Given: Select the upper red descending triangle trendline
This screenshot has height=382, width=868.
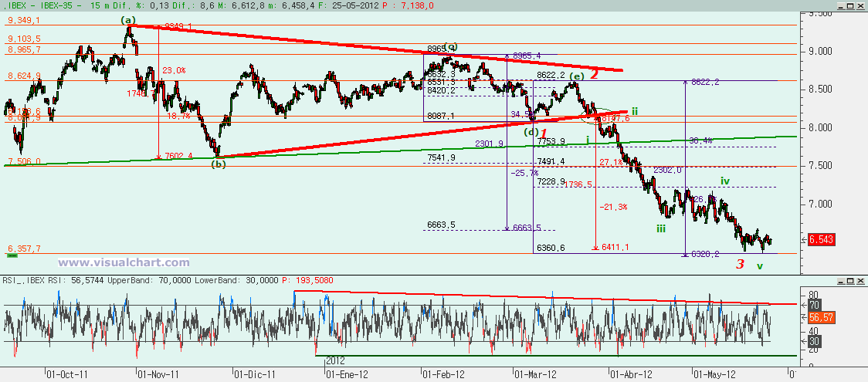Looking at the screenshot, I should [x=376, y=48].
